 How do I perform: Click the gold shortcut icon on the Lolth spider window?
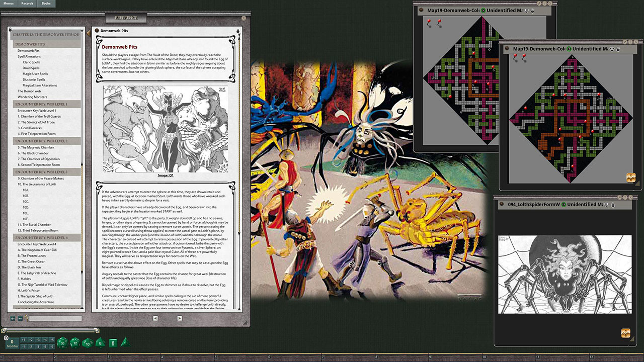tap(625, 333)
